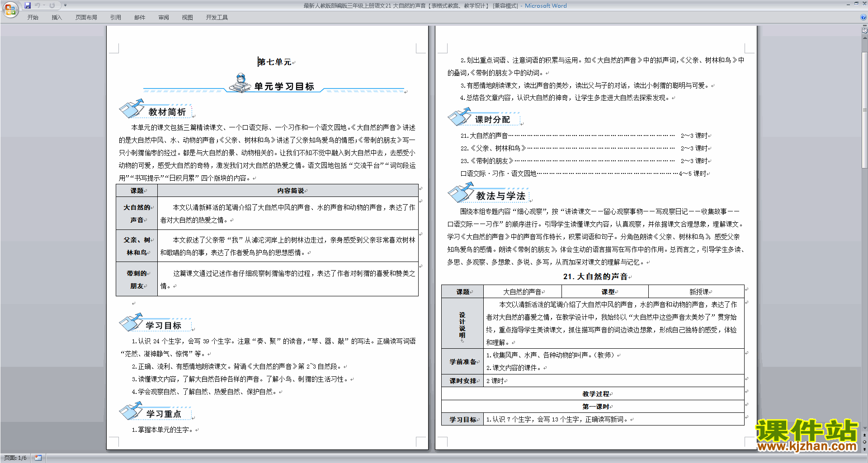
Task: Click the split-window handle above ruler icon
Action: pyautogui.click(x=865, y=26)
